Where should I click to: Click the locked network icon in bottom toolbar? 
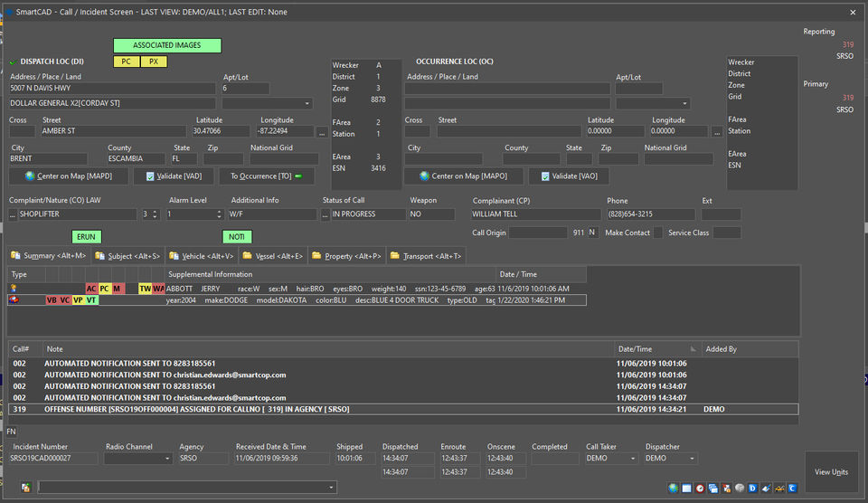(x=726, y=488)
